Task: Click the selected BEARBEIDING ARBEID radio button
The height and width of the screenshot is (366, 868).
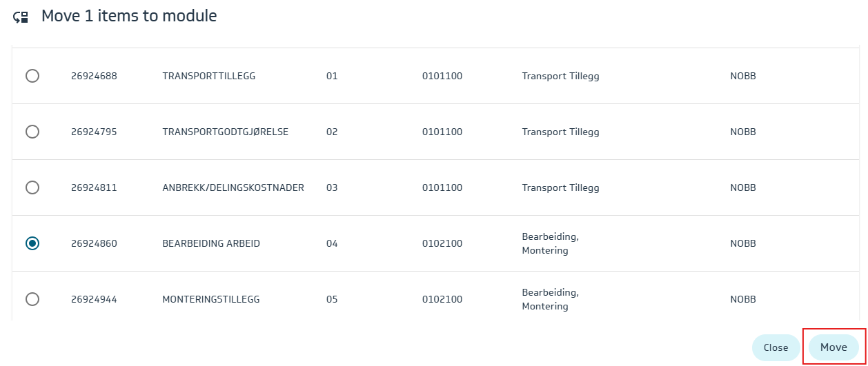Action: (x=32, y=243)
